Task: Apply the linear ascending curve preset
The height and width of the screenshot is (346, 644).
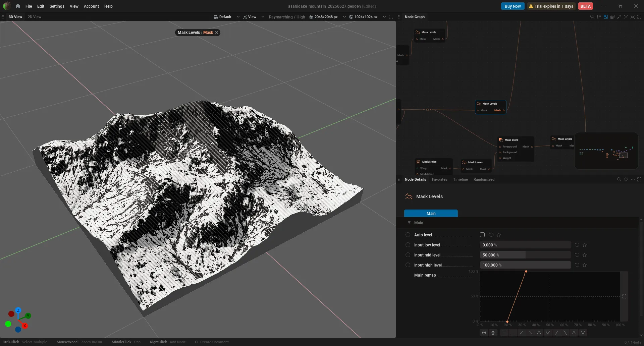Action: click(522, 333)
